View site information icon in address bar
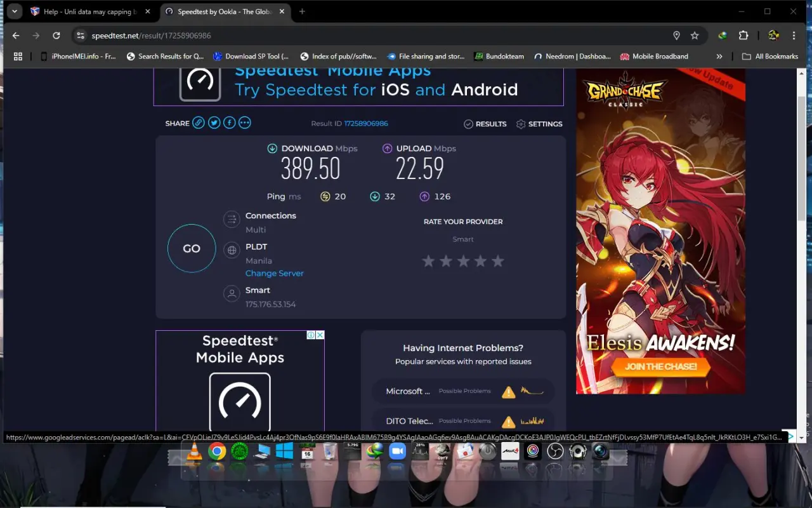This screenshot has height=508, width=812. [x=81, y=36]
